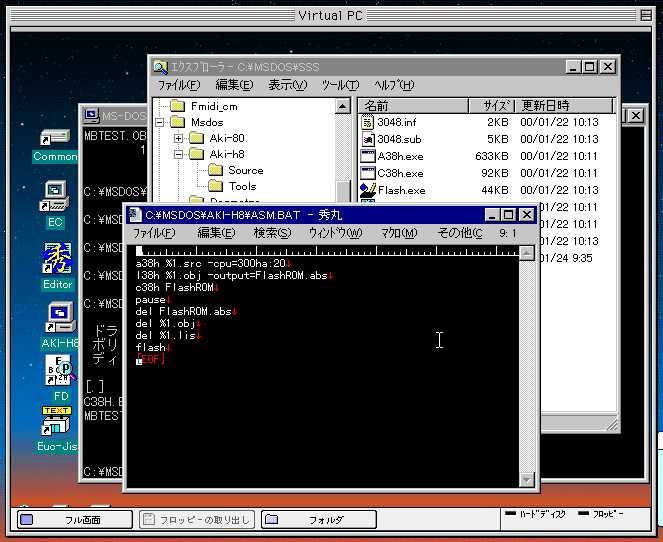The height and width of the screenshot is (542, 663).
Task: Click the 'del FlashROM.abs' line
Action: coord(186,312)
